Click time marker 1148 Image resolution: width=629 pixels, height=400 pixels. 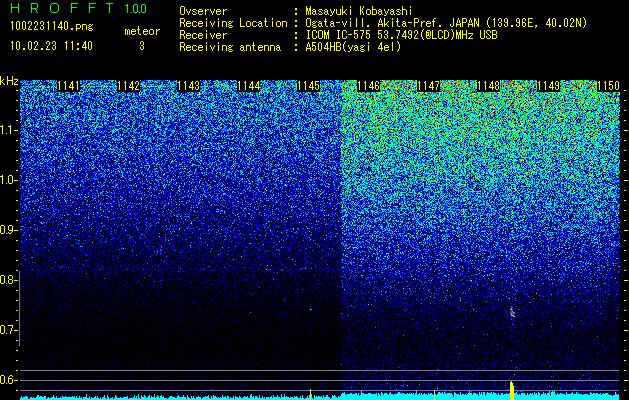488,86
